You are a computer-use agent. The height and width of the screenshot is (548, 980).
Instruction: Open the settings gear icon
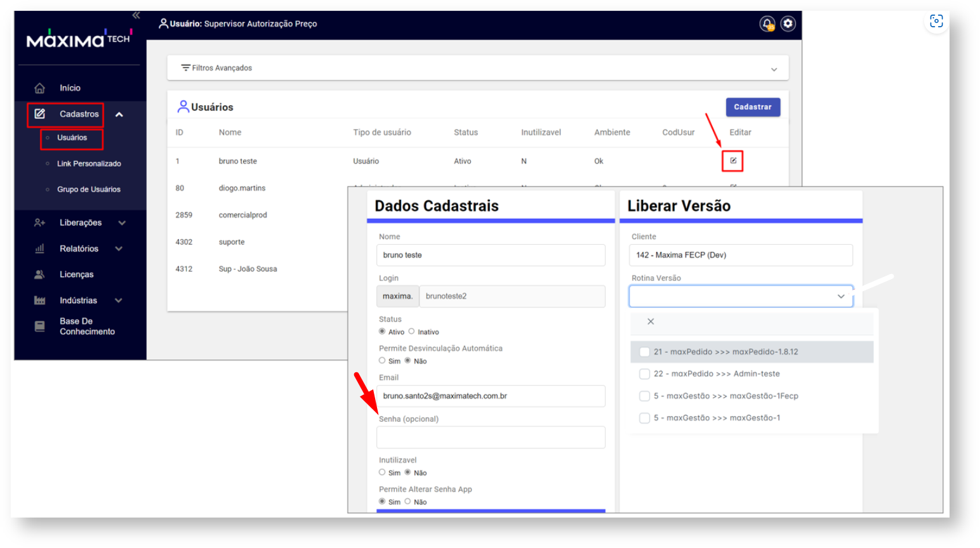pos(788,24)
